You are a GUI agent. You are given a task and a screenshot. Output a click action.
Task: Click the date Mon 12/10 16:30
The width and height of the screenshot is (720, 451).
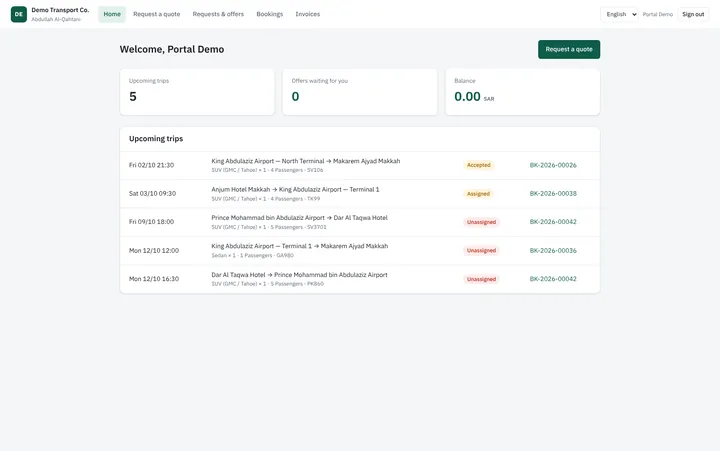tap(154, 279)
